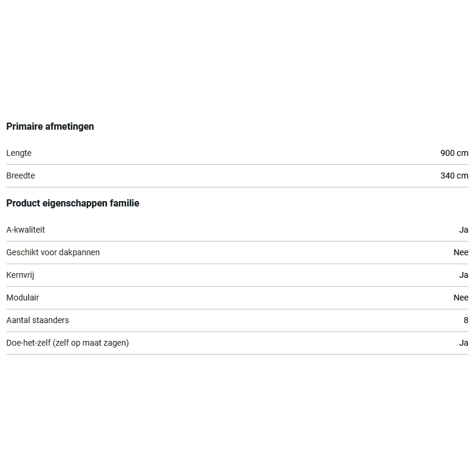Select Geschikt voor dakpannen label

click(53, 252)
